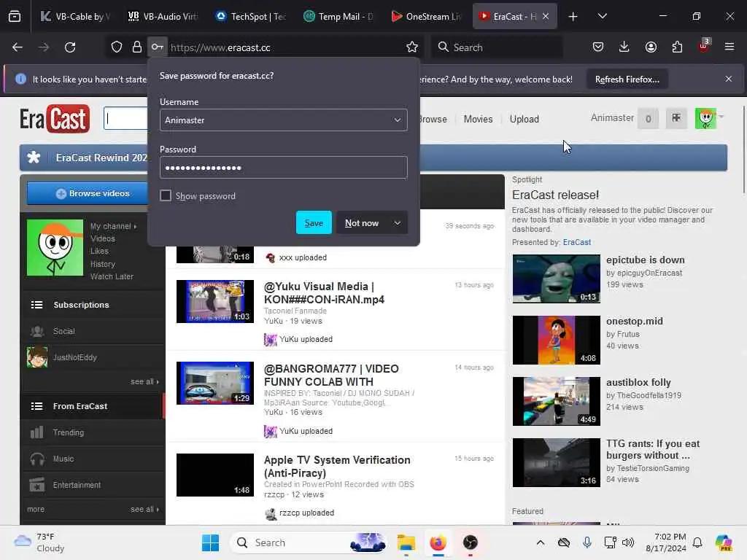Open the Firefox account profile icon
This screenshot has height=560, width=747.
(651, 47)
